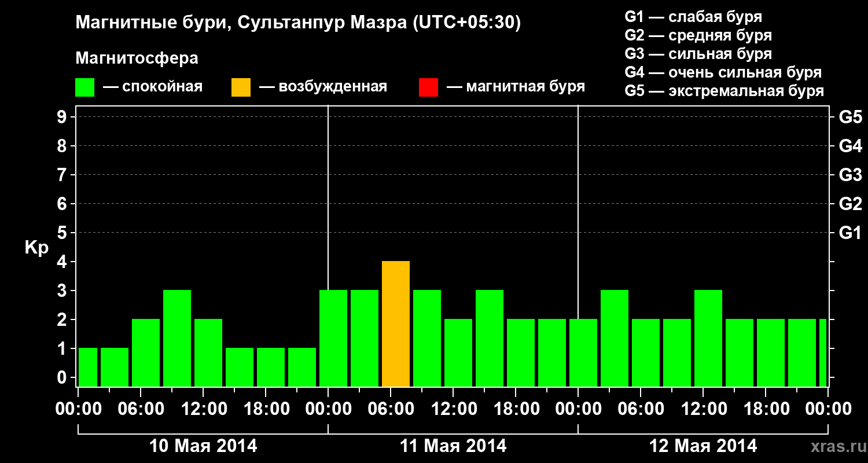Select the Kp 3 bar starting at 12:00 on 12 May
Viewport: 868px width, 463px height.
[x=708, y=339]
